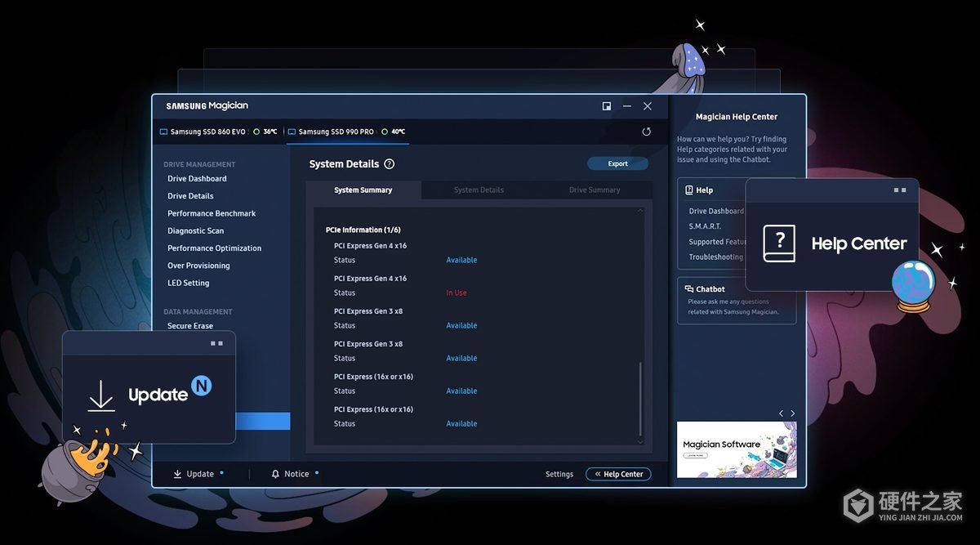Open Performance Benchmark
Screen dimensions: 980x545
[x=212, y=213]
